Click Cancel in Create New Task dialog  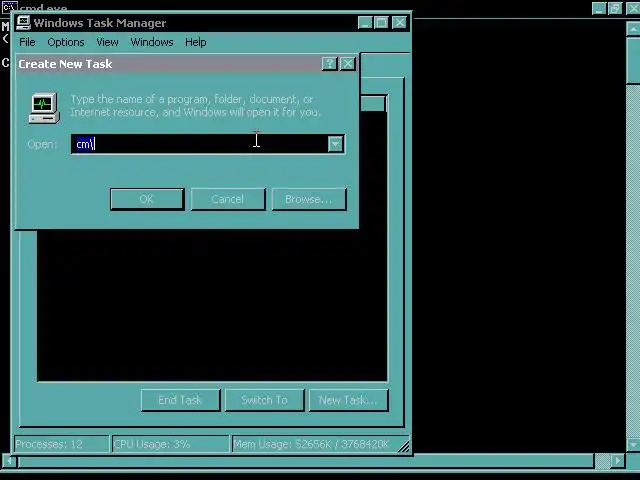[228, 199]
